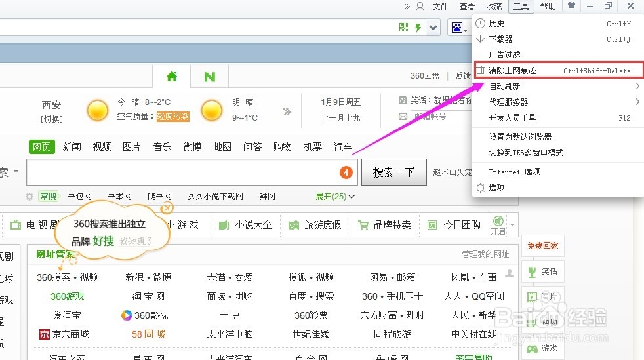Click the today's weather sun icon
Image resolution: width=644 pixels, height=360 pixels.
point(97,110)
